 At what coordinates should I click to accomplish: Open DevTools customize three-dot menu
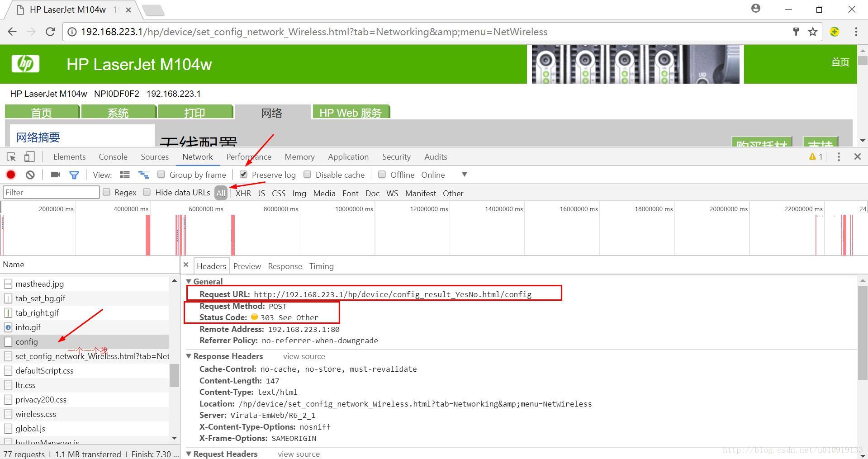(839, 156)
